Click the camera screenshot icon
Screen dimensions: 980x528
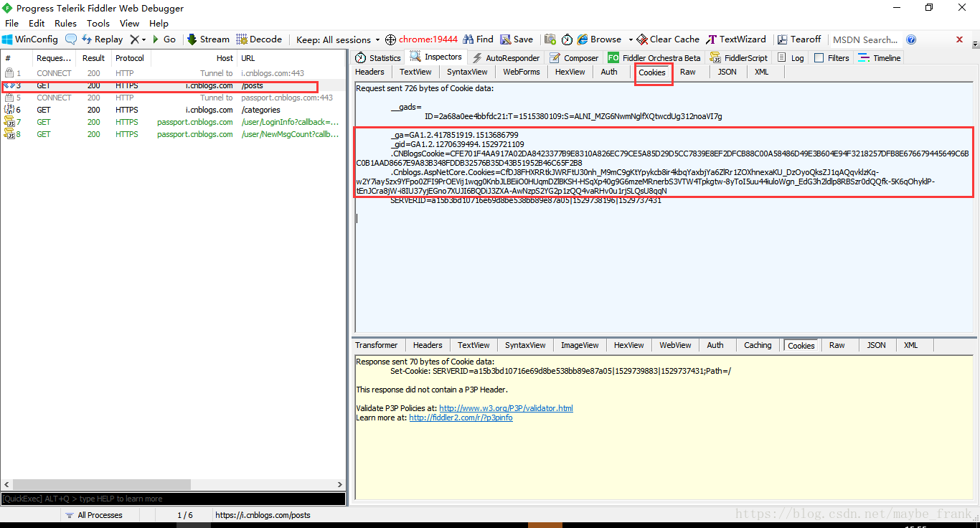550,39
